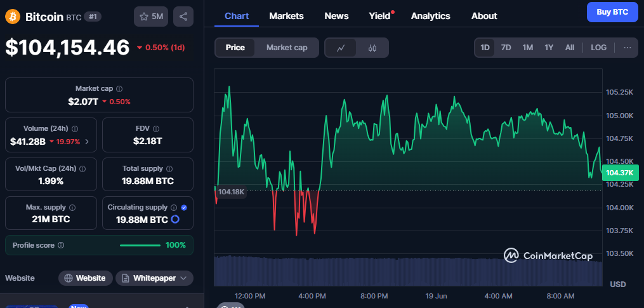
Task: Click the 21M BTC max supply value
Action: click(x=51, y=219)
